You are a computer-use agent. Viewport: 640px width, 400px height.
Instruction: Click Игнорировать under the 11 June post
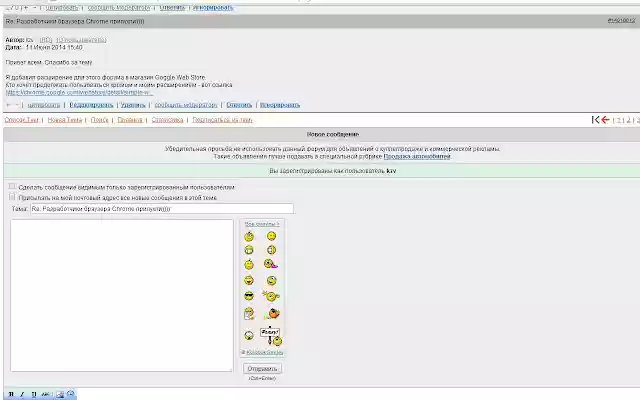click(x=280, y=105)
